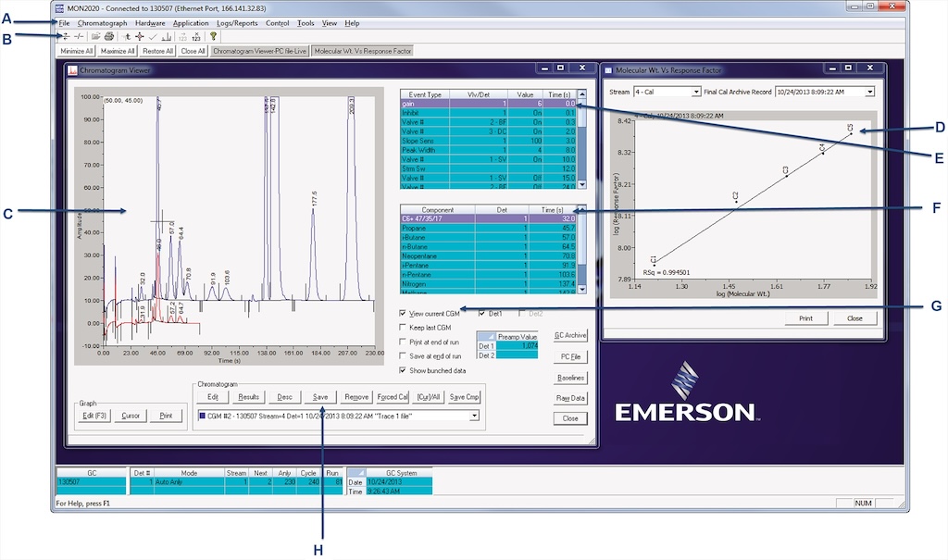Image resolution: width=948 pixels, height=560 pixels.
Task: Click the Baselines button
Action: pos(570,378)
